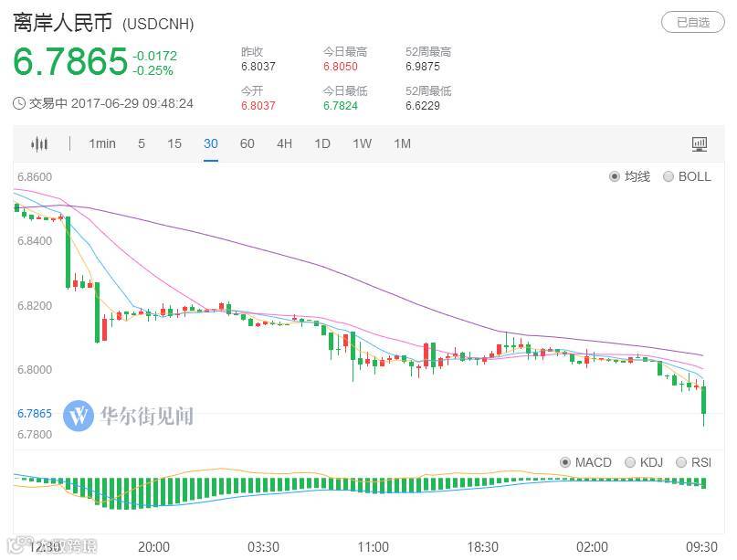This screenshot has height=560, width=737.
Task: Select the 均线 moving average radio
Action: click(614, 177)
